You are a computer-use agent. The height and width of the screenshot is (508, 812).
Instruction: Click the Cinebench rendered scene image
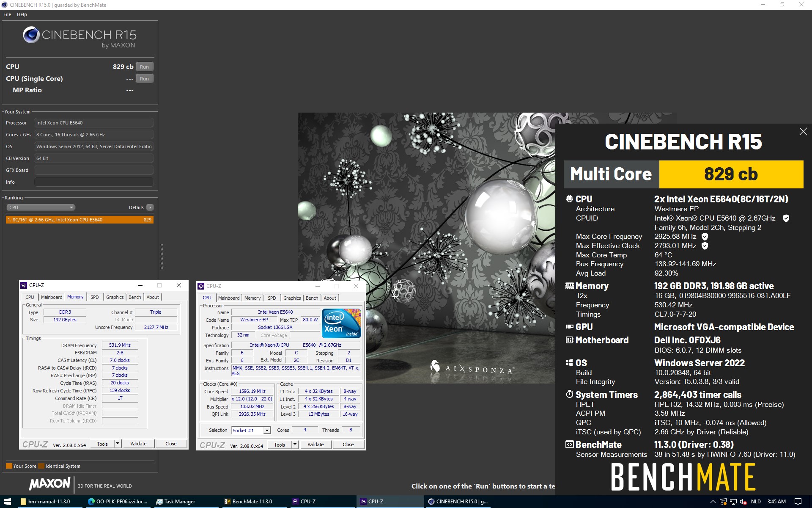click(x=426, y=248)
